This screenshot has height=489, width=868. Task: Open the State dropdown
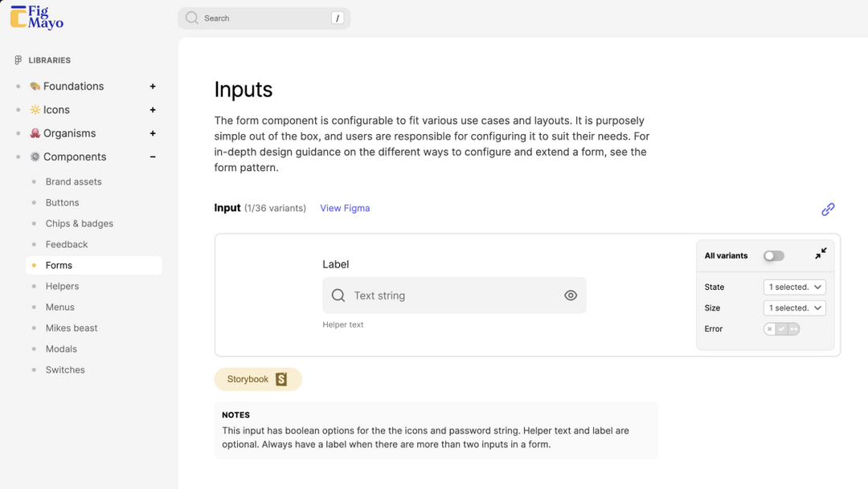pos(794,287)
